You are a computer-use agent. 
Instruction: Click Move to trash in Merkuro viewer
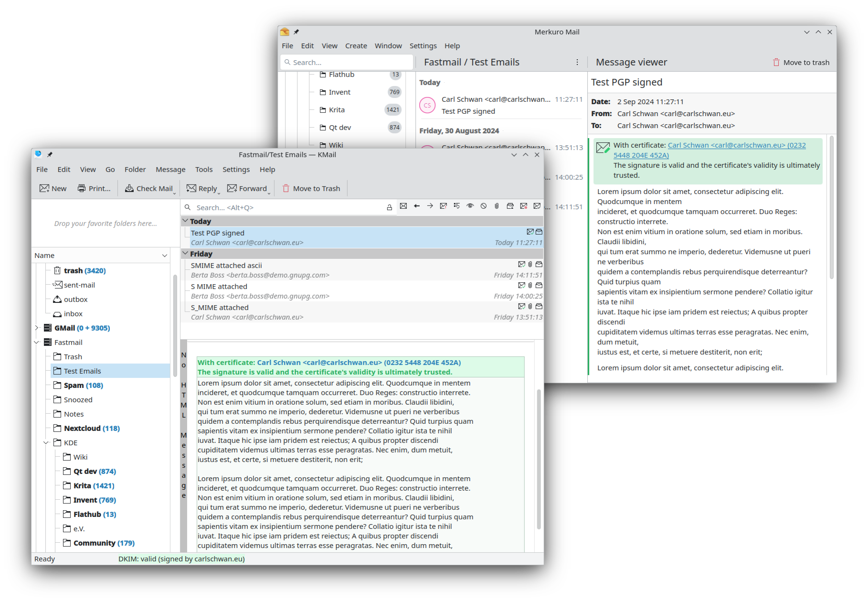tap(801, 62)
